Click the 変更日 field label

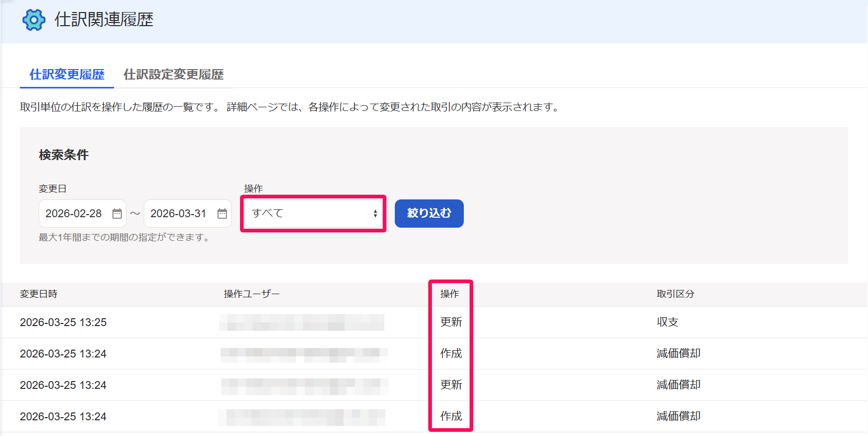[52, 189]
